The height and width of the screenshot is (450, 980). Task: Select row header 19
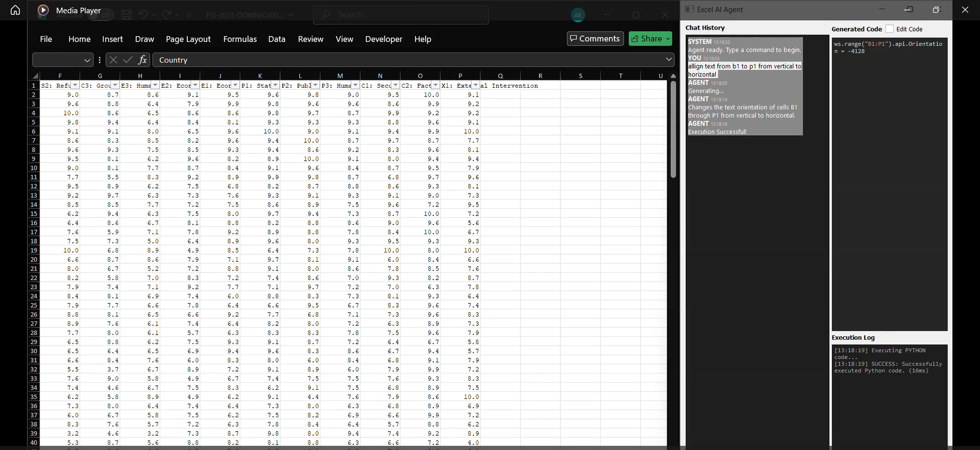click(34, 251)
